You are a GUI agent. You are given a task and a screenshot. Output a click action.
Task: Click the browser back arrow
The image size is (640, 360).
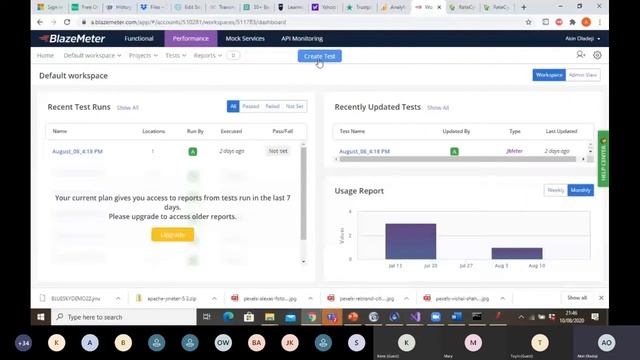click(40, 22)
